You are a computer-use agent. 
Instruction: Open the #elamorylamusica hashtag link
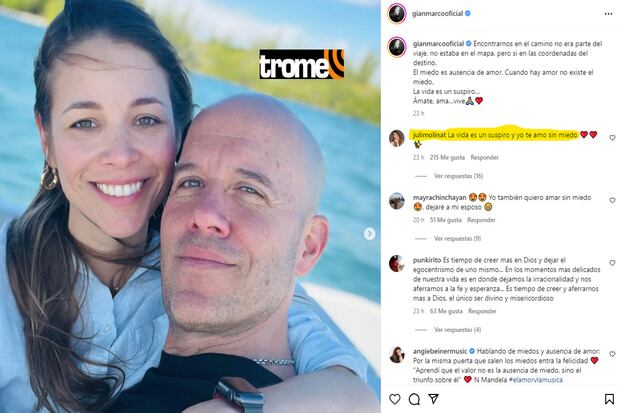point(535,379)
